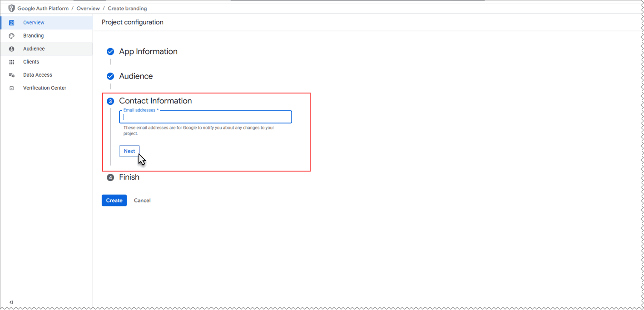This screenshot has height=310, width=644.
Task: Open the Verification Center menu item
Action: tap(47, 88)
